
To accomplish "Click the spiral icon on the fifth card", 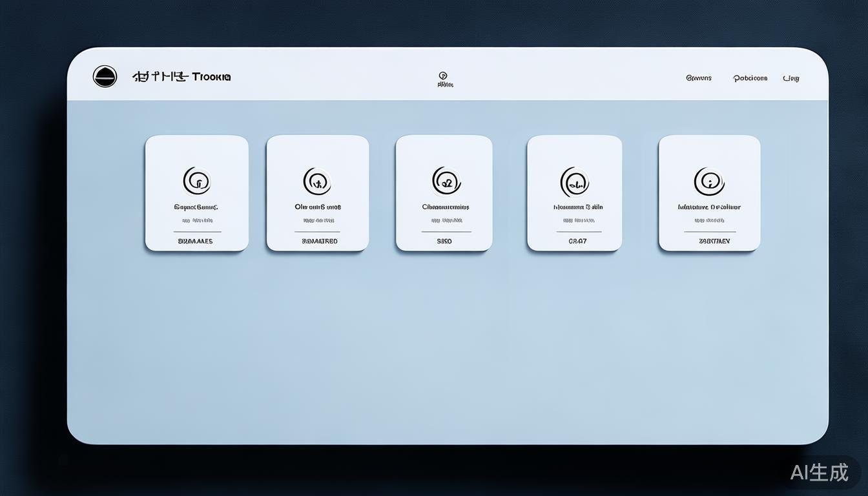I will pyautogui.click(x=708, y=181).
